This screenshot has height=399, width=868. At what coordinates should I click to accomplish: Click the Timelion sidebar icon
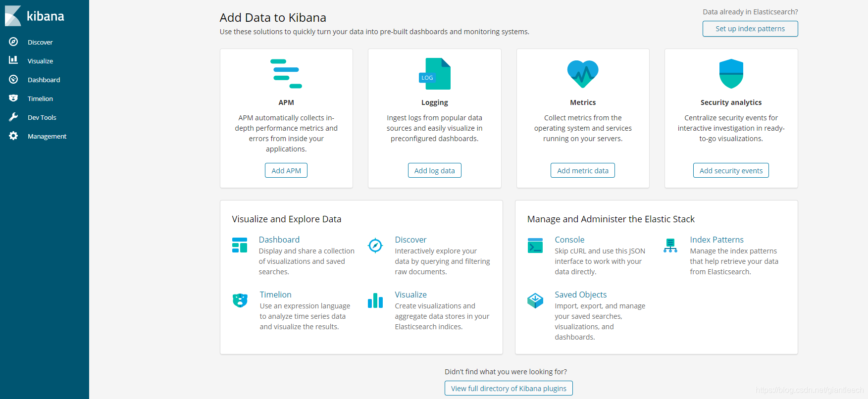(x=13, y=98)
